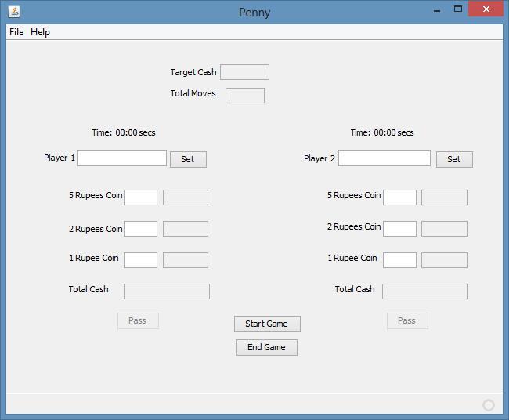Screen dimensions: 509x420
Task: Click Set button for Player 1
Action: click(188, 159)
